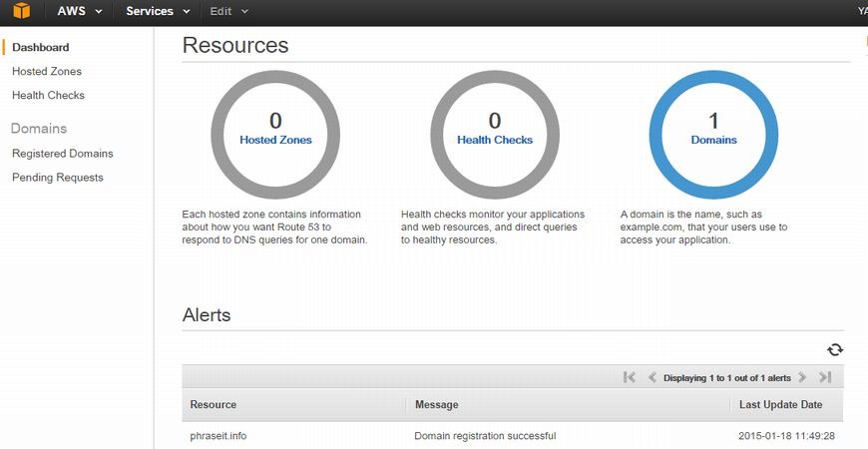Open Hosted Zones in sidebar
This screenshot has width=868, height=449.
tap(47, 72)
